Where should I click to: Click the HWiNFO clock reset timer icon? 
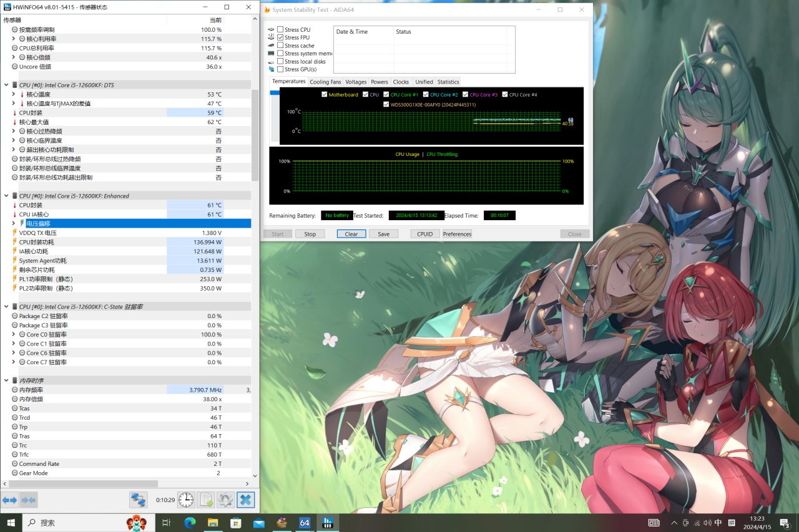[186, 500]
